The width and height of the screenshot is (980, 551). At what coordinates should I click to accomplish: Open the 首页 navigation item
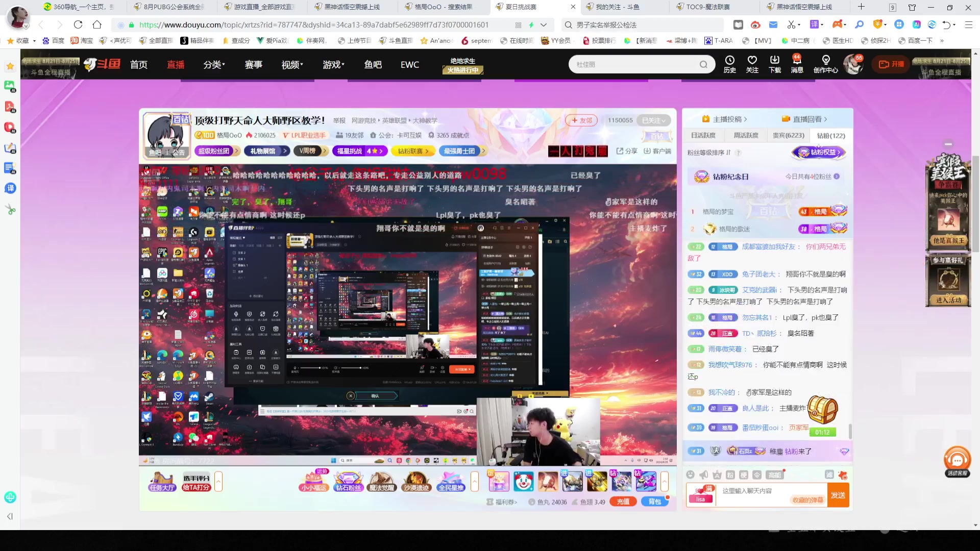(x=139, y=64)
